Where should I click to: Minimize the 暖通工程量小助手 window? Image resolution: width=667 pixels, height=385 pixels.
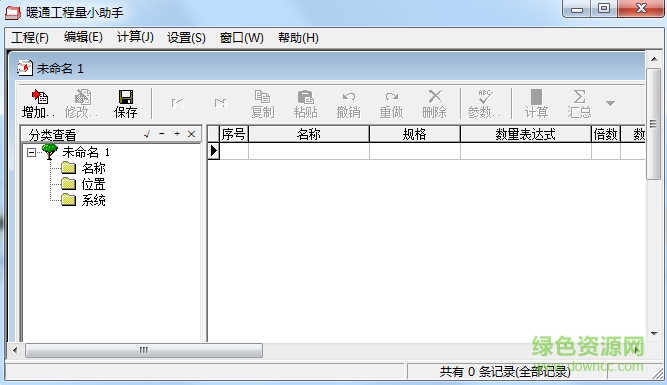click(x=577, y=9)
